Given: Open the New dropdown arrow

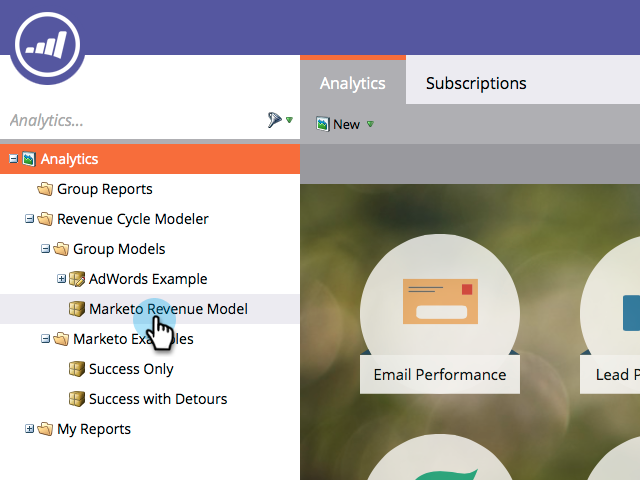Looking at the screenshot, I should pos(370,124).
